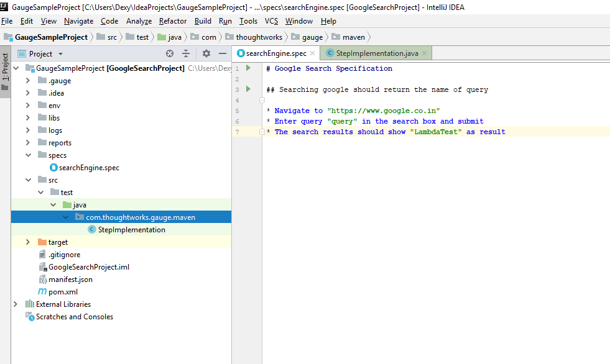
Task: Switch to the StepImplementation.java tab
Action: pyautogui.click(x=376, y=54)
